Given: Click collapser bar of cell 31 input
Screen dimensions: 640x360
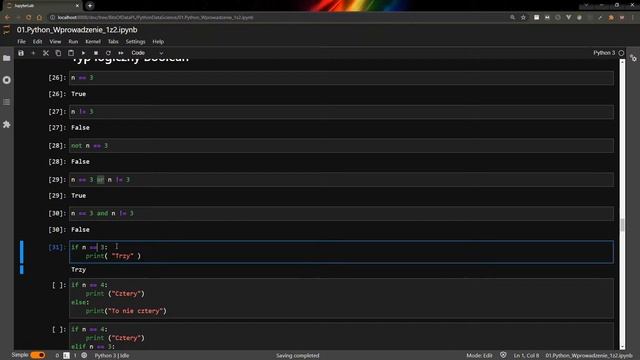Looking at the screenshot, I should tap(22, 252).
